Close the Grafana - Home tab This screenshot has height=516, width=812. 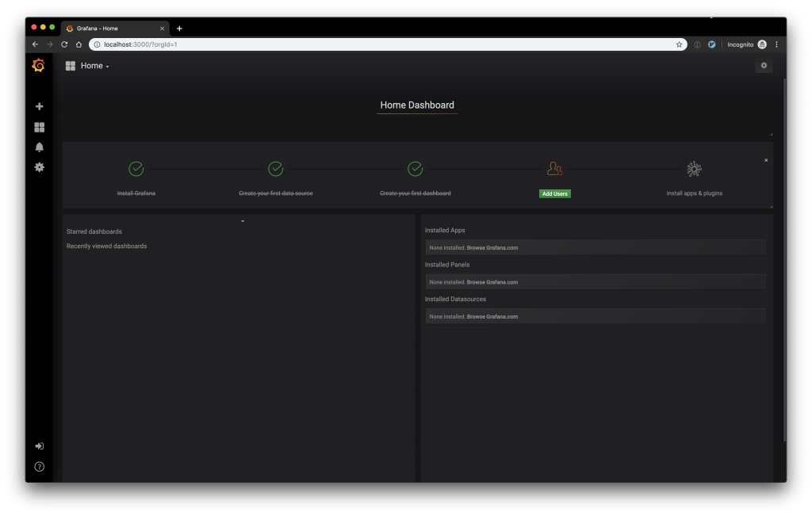(x=162, y=29)
